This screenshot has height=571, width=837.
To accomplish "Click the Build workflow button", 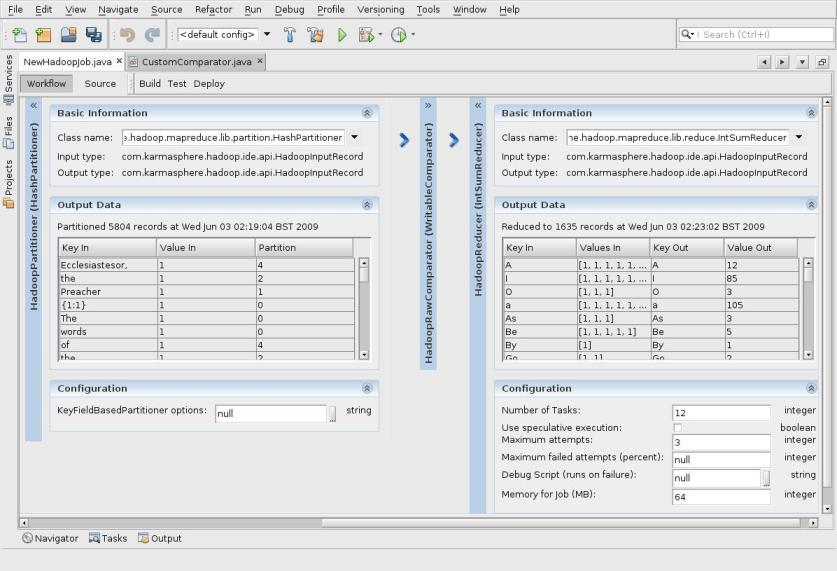I will pyautogui.click(x=149, y=83).
